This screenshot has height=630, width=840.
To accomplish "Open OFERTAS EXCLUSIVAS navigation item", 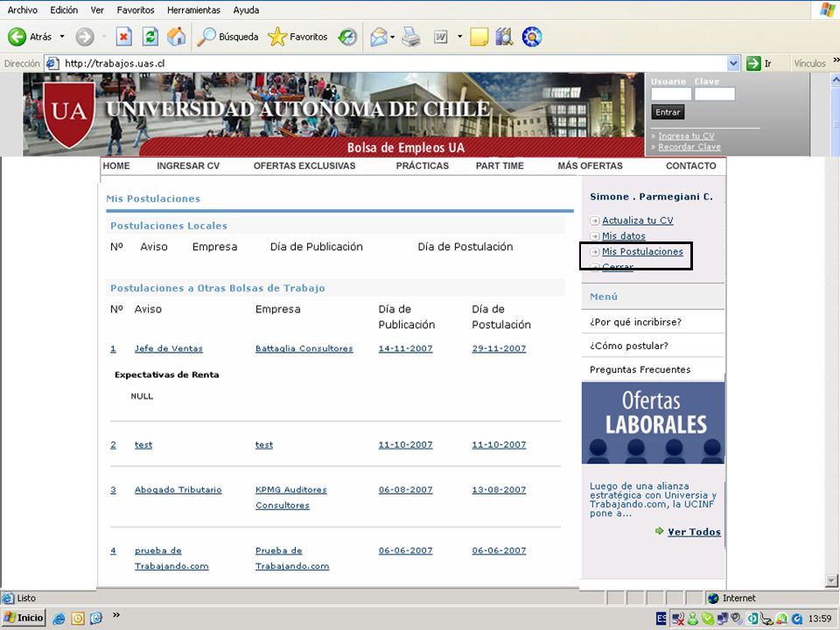I will pos(304,166).
